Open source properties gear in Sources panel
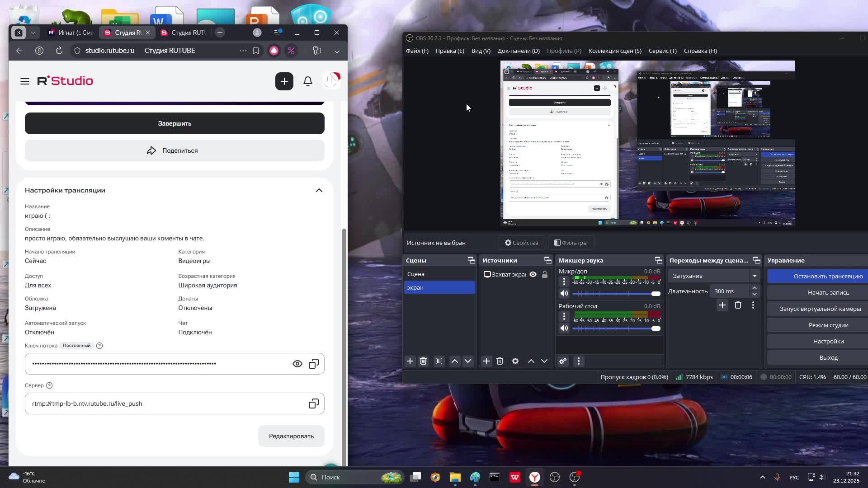 tap(515, 361)
